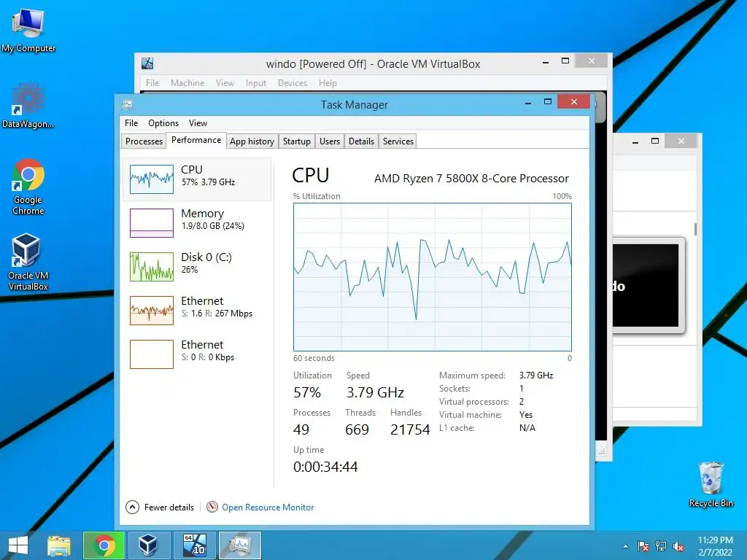The height and width of the screenshot is (560, 747).
Task: Maximize the windo VirtualBox VM window
Action: (x=565, y=61)
